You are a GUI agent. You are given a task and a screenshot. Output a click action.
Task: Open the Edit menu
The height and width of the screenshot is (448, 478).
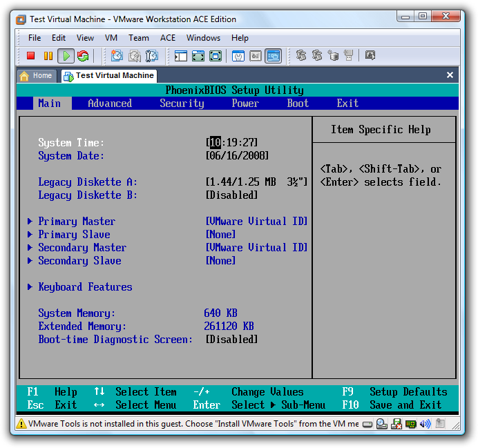[x=59, y=38]
